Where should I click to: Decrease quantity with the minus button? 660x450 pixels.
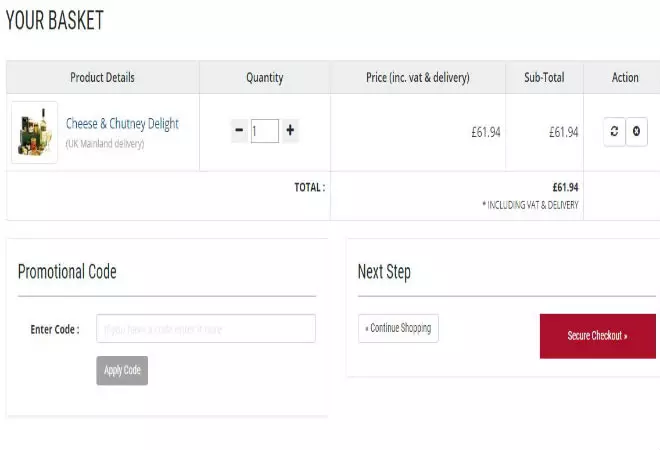[x=239, y=130]
